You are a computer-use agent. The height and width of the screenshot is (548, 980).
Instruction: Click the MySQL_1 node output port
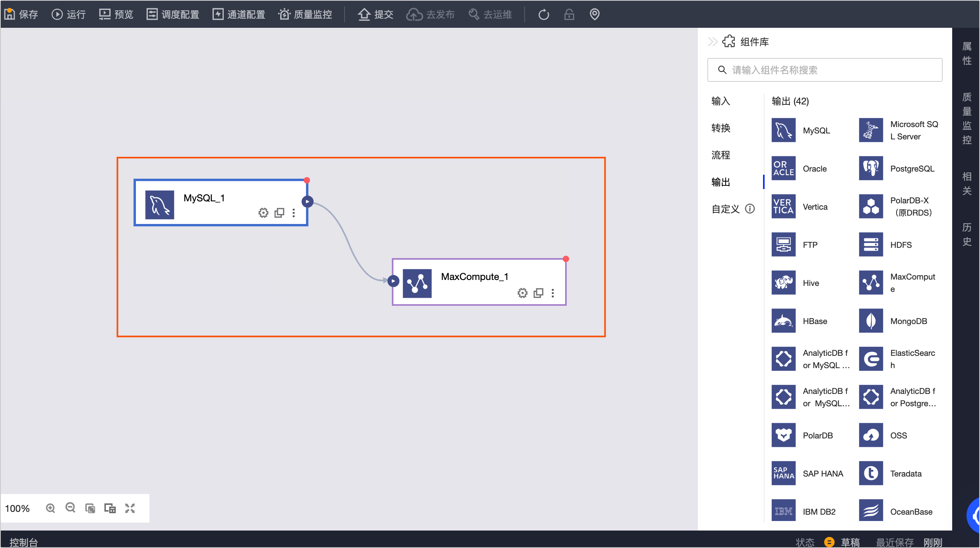[x=307, y=202]
